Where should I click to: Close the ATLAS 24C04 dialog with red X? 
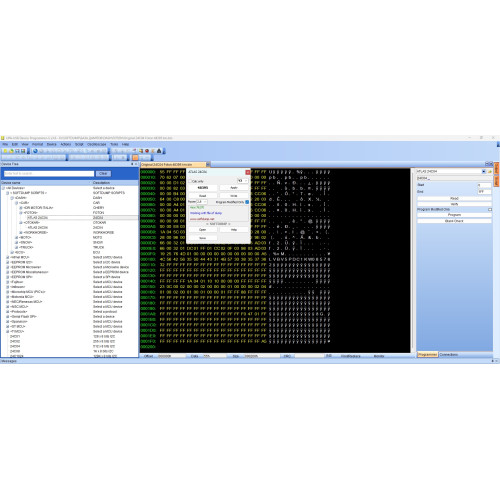[x=248, y=172]
